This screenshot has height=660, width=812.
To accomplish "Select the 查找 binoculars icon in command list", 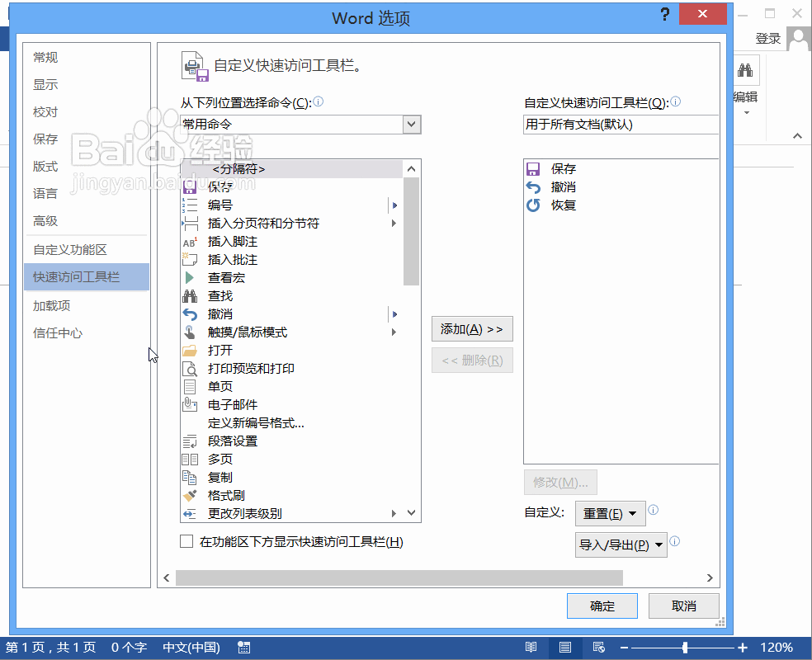I will point(190,296).
